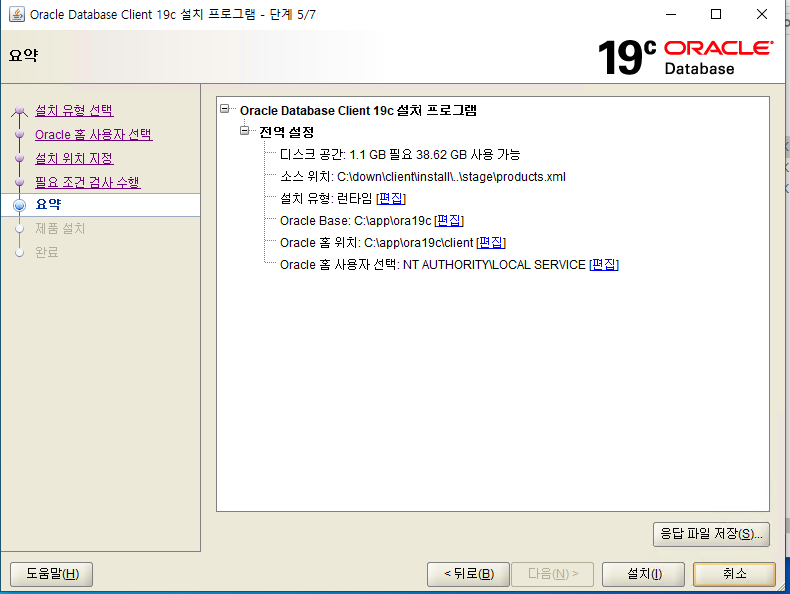This screenshot has height=594, width=790.
Task: Select the 디스크 공간 row text
Action: [400, 154]
